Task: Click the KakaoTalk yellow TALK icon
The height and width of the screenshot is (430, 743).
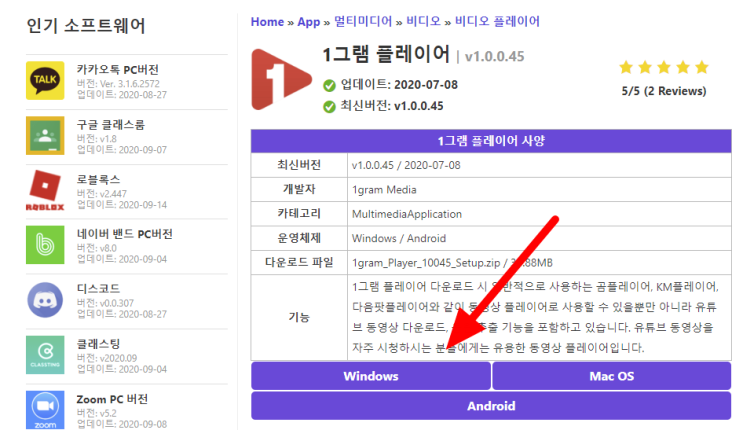Action: tap(45, 80)
